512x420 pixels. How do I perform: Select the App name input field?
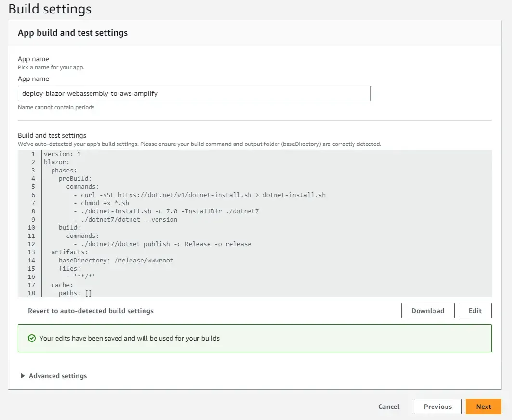coord(194,93)
